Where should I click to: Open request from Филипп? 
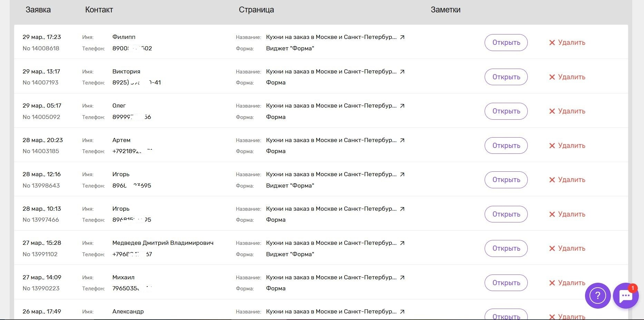pos(506,42)
